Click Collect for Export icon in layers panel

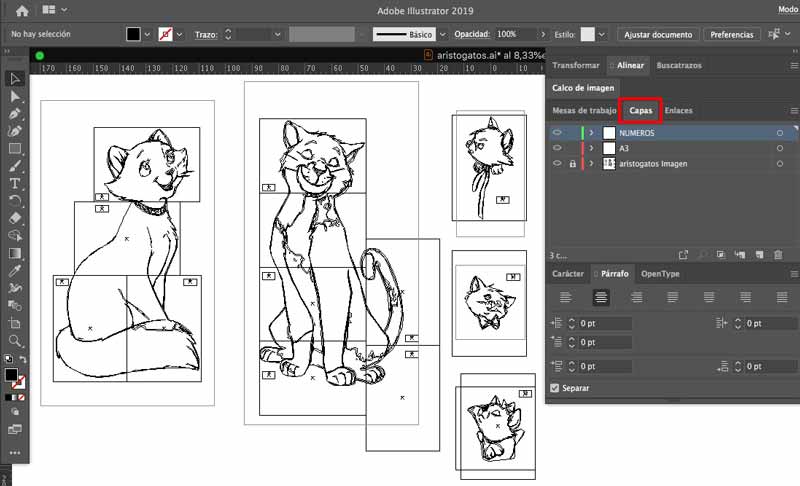tap(683, 254)
